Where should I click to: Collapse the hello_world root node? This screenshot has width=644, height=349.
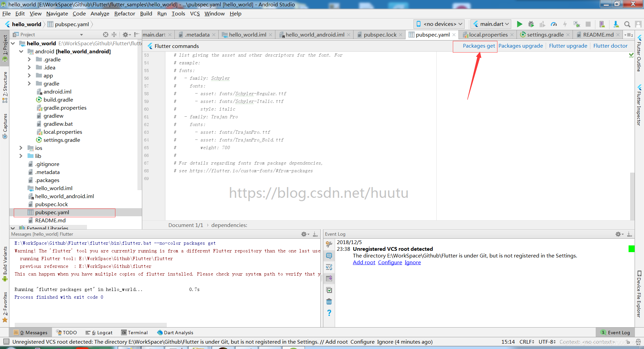[x=13, y=43]
